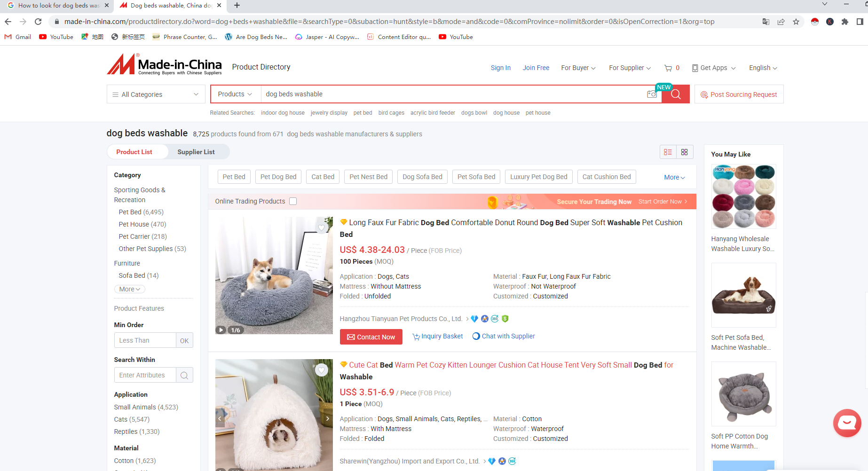Expand More under Category sidebar
The height and width of the screenshot is (471, 868).
[x=129, y=289]
